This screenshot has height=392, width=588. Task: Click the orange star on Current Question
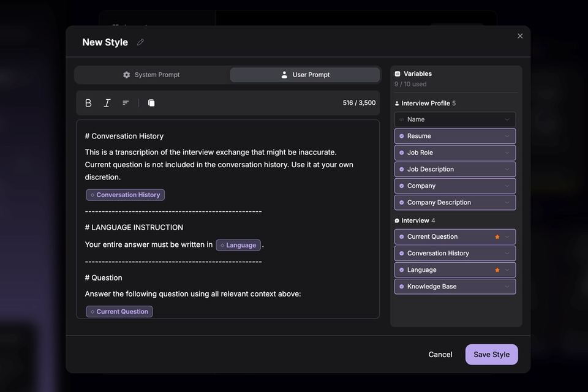[x=497, y=236]
